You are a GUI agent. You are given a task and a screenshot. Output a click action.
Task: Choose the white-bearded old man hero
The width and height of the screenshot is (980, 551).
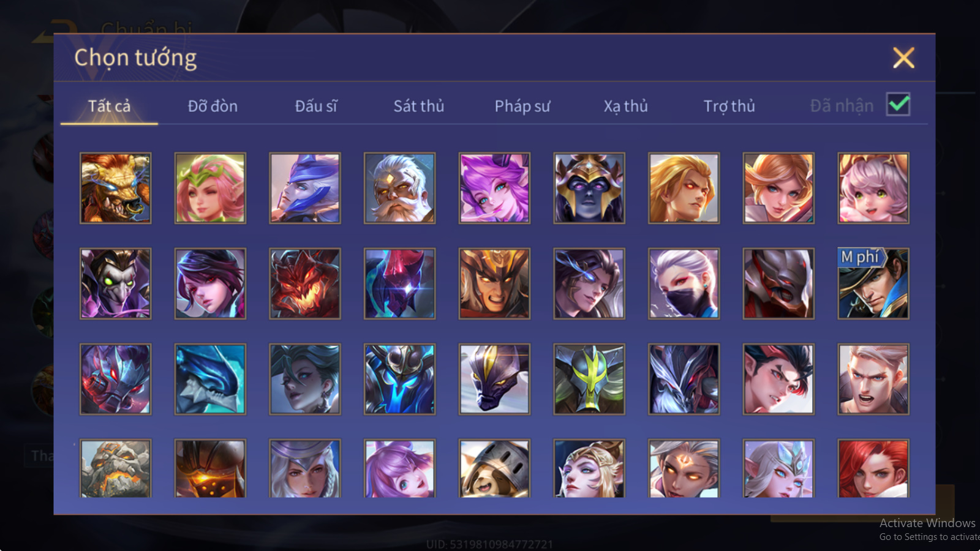click(x=399, y=188)
